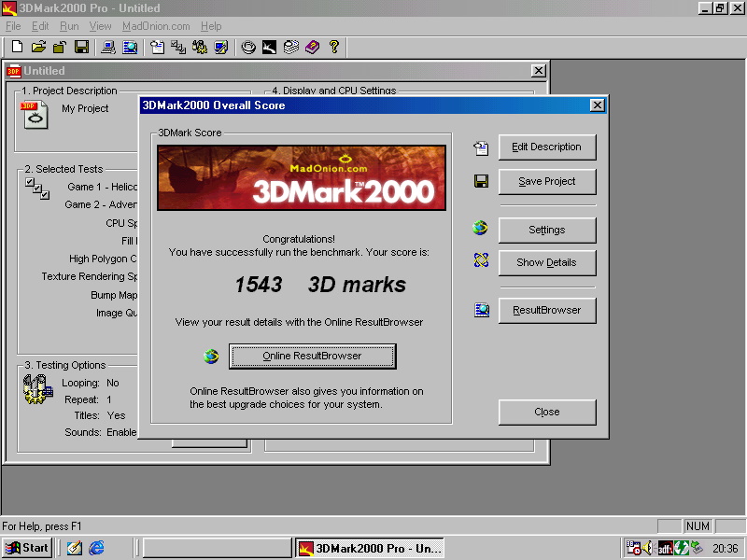Viewport: 747px width, 560px height.
Task: Open the View menu
Action: 100,26
